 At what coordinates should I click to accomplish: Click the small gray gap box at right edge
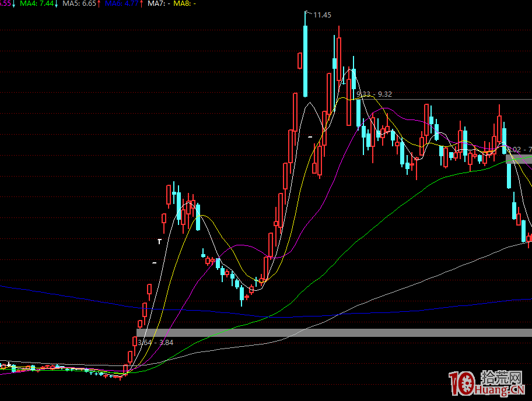(519, 159)
